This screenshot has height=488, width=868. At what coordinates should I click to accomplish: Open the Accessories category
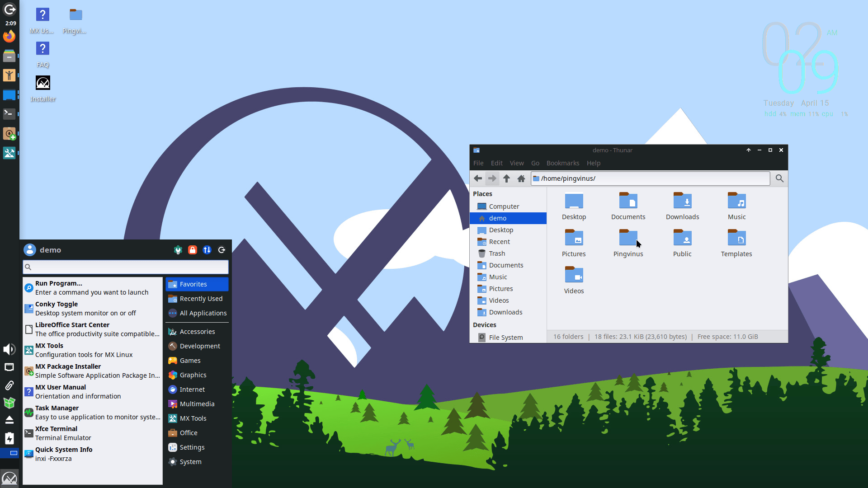click(x=197, y=332)
